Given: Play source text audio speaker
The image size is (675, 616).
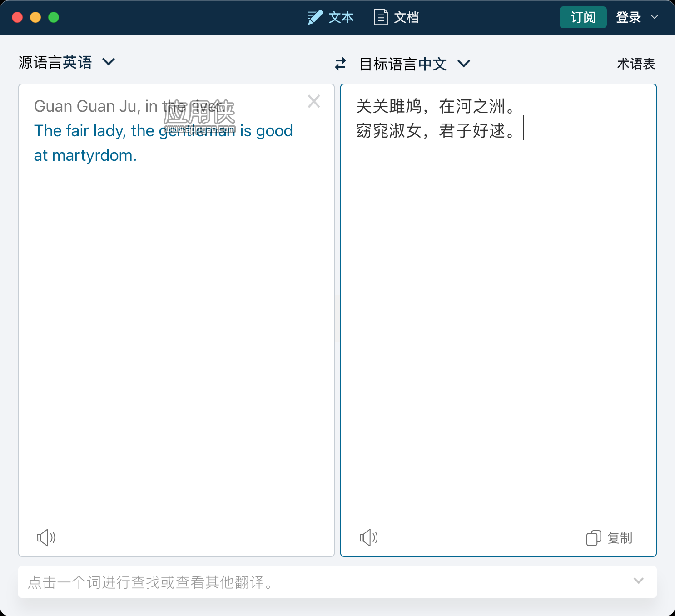Looking at the screenshot, I should (x=46, y=537).
